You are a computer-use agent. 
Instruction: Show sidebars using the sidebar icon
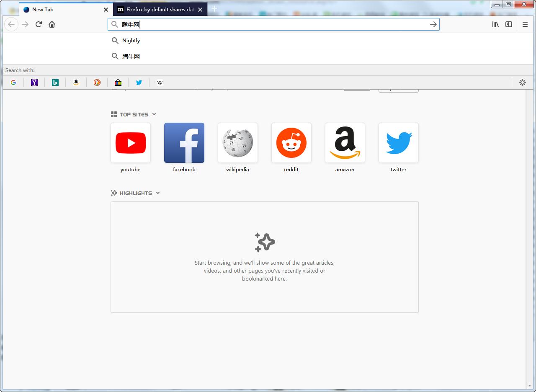(x=509, y=24)
